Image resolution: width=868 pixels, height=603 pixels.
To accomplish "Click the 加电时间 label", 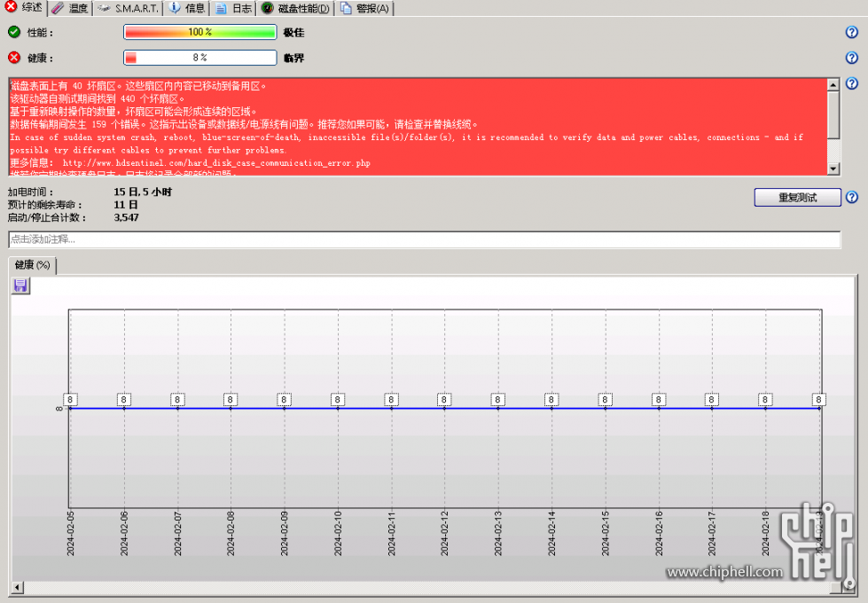I will [x=30, y=192].
